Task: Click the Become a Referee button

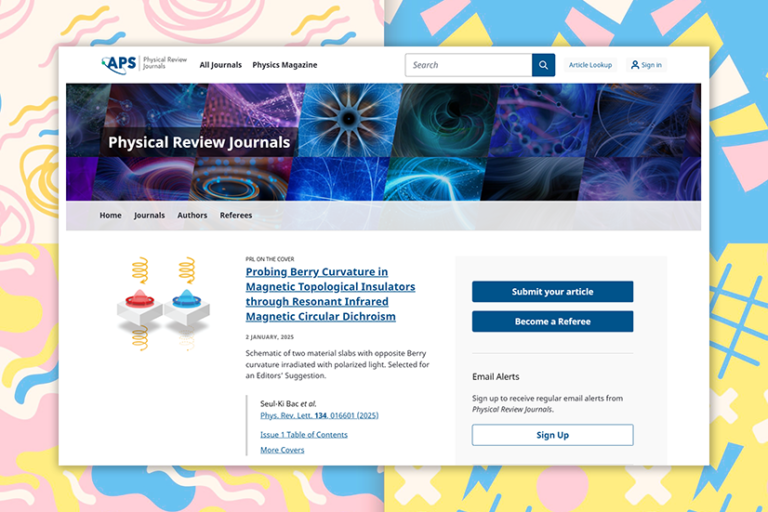Action: tap(552, 322)
